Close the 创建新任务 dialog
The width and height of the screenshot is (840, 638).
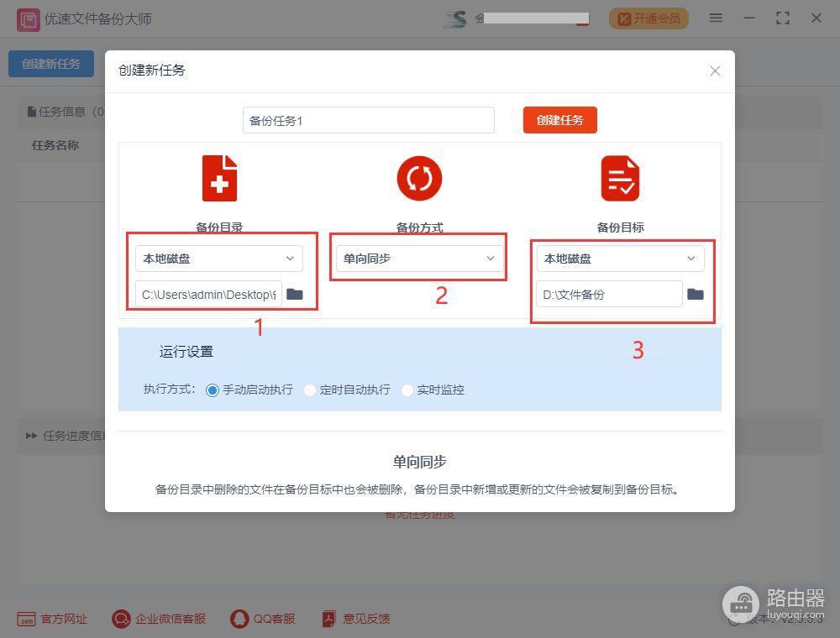tap(715, 71)
